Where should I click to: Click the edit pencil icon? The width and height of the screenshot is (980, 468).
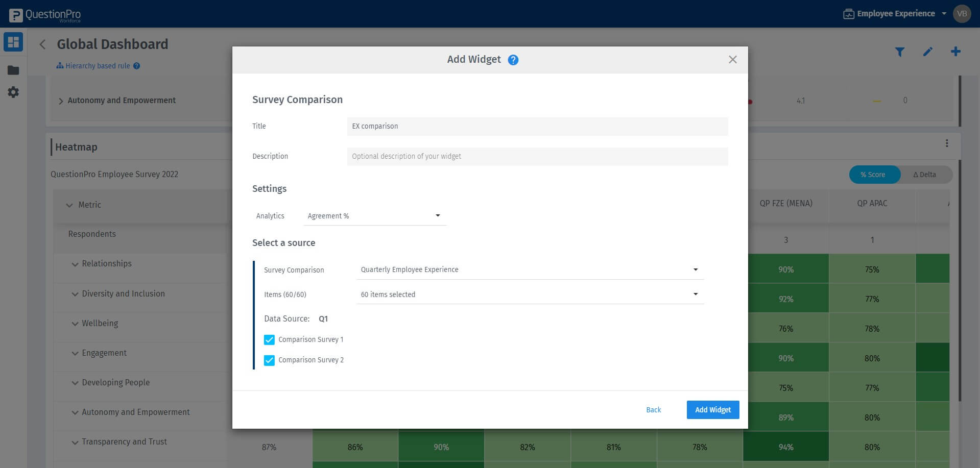[927, 52]
